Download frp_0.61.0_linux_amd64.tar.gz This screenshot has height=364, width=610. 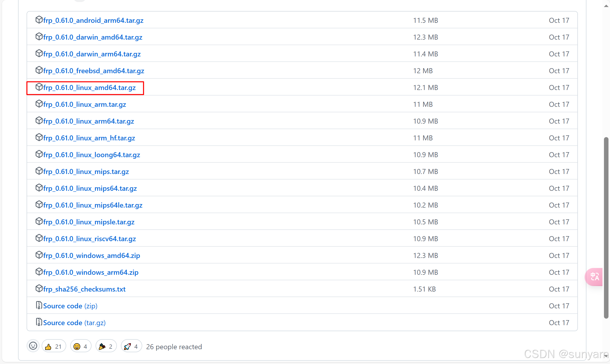tap(89, 88)
